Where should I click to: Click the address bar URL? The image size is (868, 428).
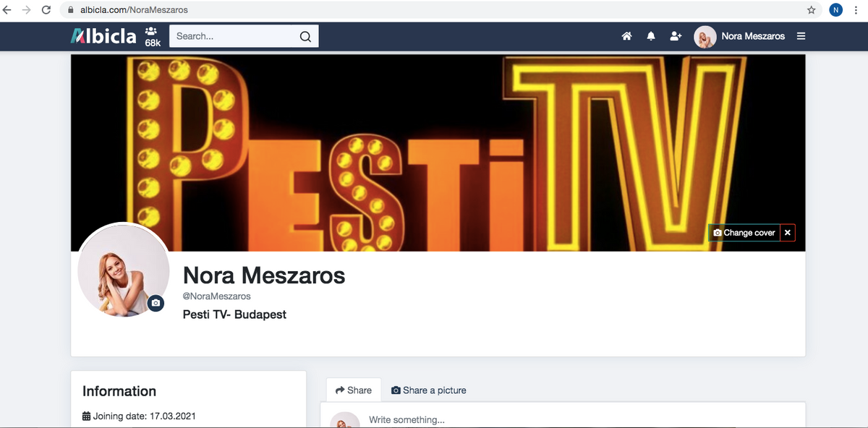[134, 10]
